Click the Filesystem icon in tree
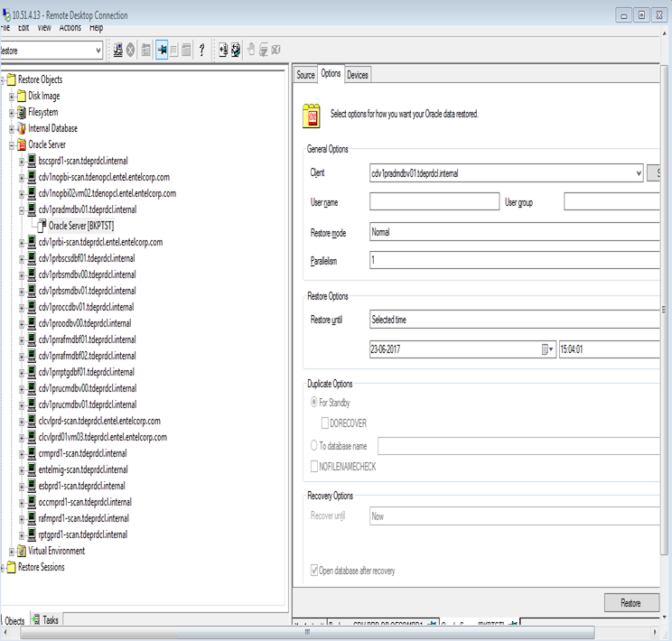Viewport: 672px width, 641px height. (22, 112)
